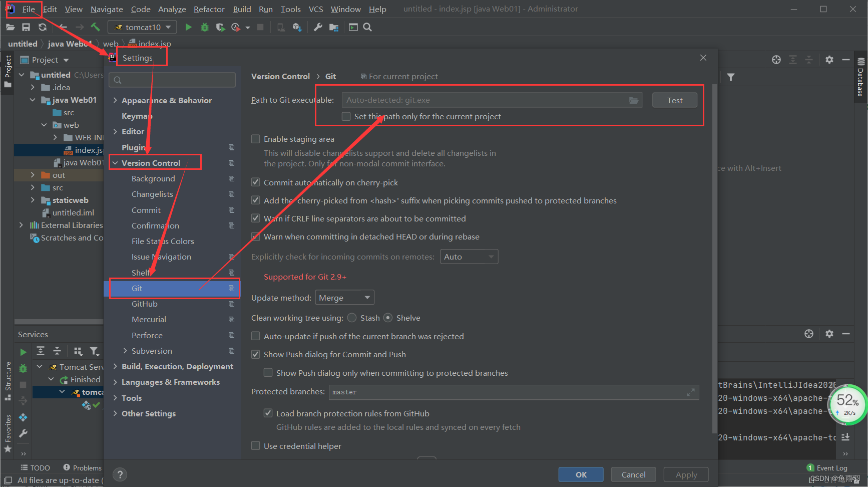
Task: Expand Appearance & Behavior settings section
Action: click(x=115, y=100)
